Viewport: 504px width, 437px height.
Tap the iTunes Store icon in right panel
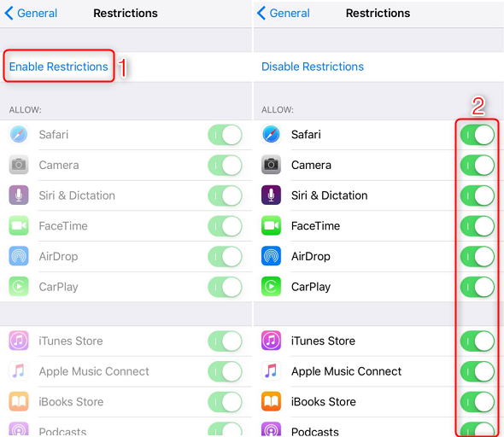271,341
